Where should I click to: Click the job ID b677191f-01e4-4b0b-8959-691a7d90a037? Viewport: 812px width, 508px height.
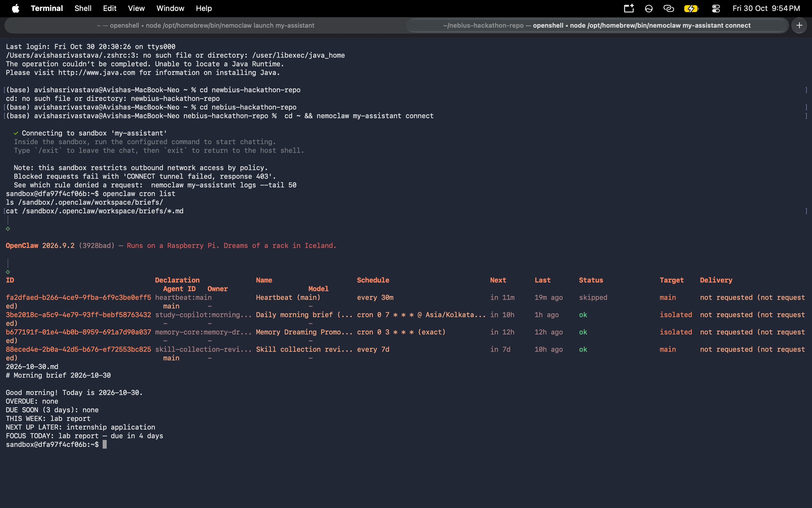[78, 332]
